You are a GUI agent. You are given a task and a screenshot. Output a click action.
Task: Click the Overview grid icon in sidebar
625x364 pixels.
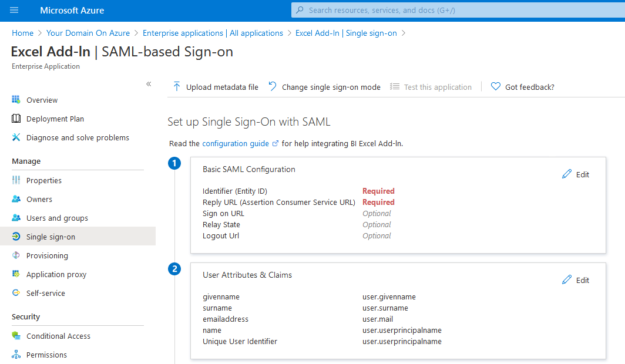(16, 100)
